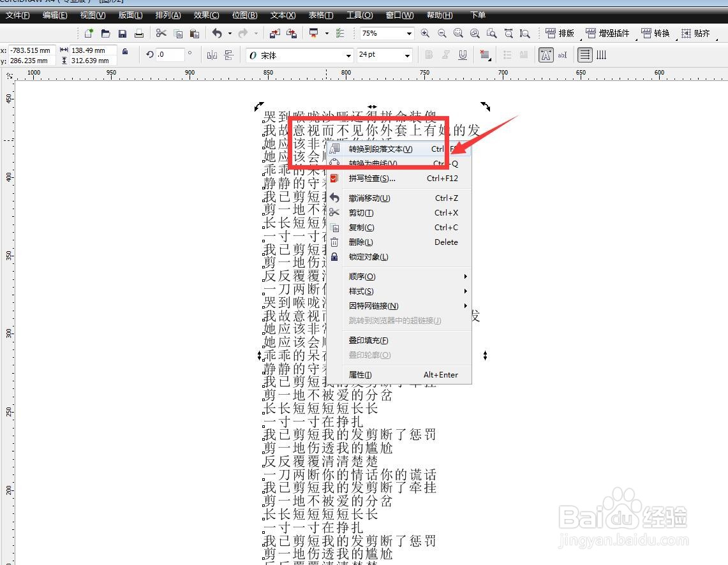The width and height of the screenshot is (728, 565).
Task: Open the text alignment dropdown
Action: (x=485, y=55)
